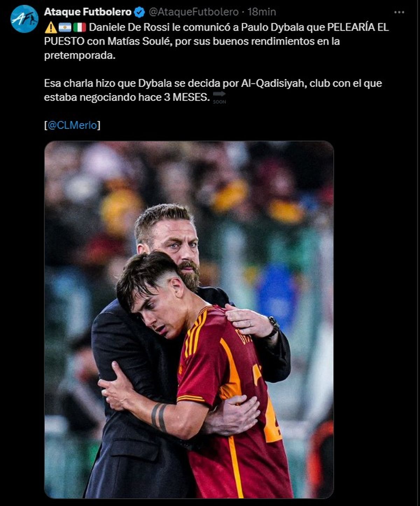
Task: Click the blue verified badge
Action: tap(140, 12)
